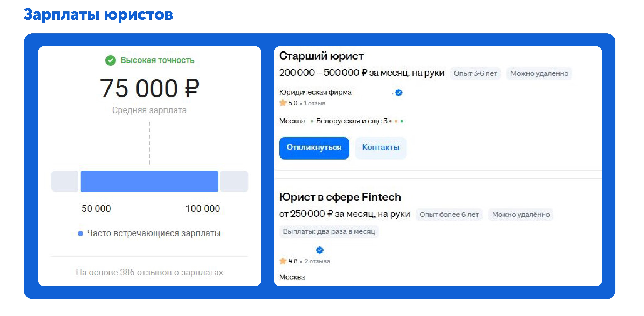Screen dimensions: 644x316
Task: Open the "Юрист в сфере Fintech" vacancy
Action: point(340,197)
